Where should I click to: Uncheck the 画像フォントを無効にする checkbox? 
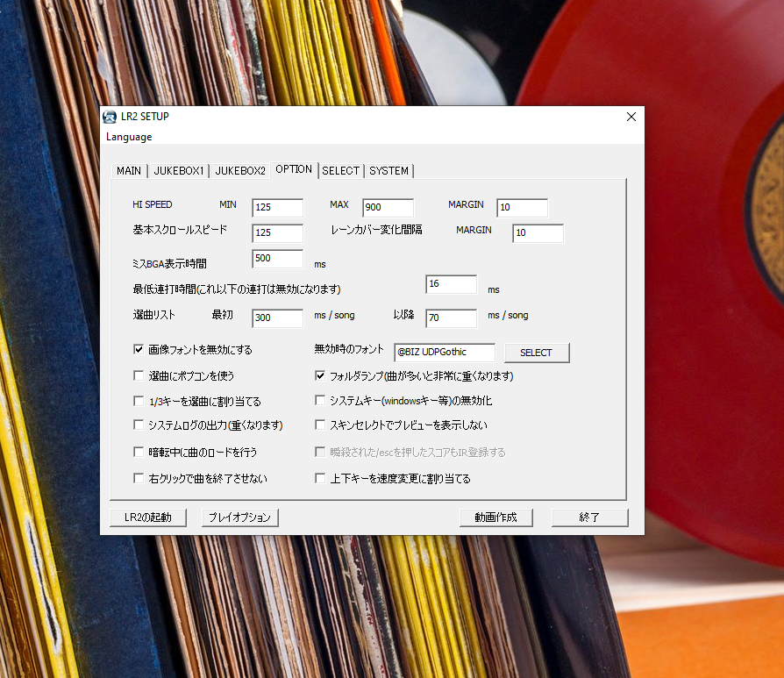coord(139,349)
